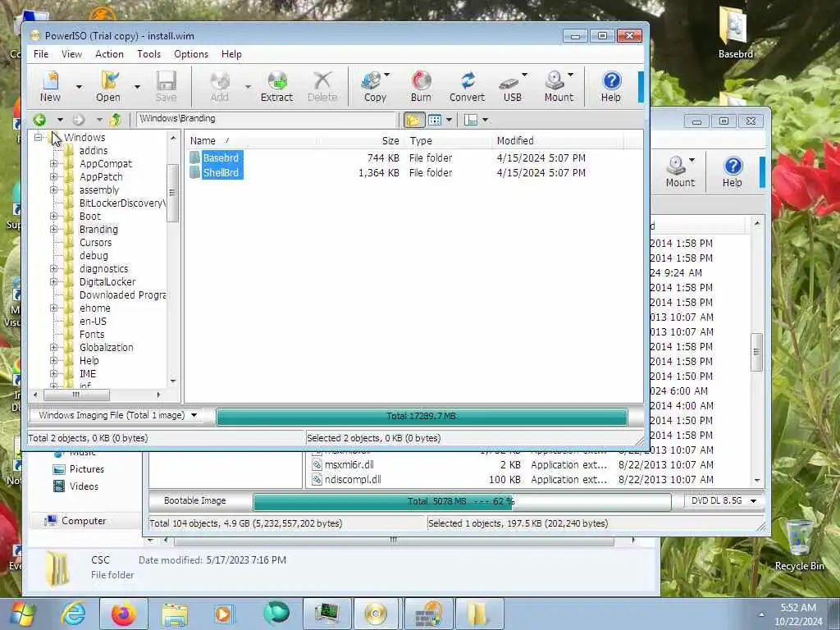The height and width of the screenshot is (630, 840).
Task: Sort by the Size column header
Action: (362, 141)
